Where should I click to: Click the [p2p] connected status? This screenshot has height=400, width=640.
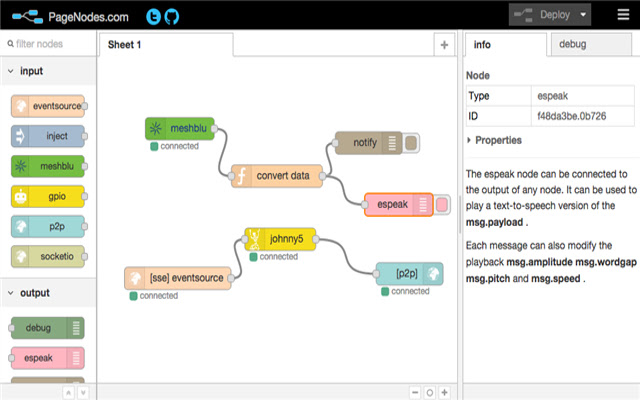[405, 291]
